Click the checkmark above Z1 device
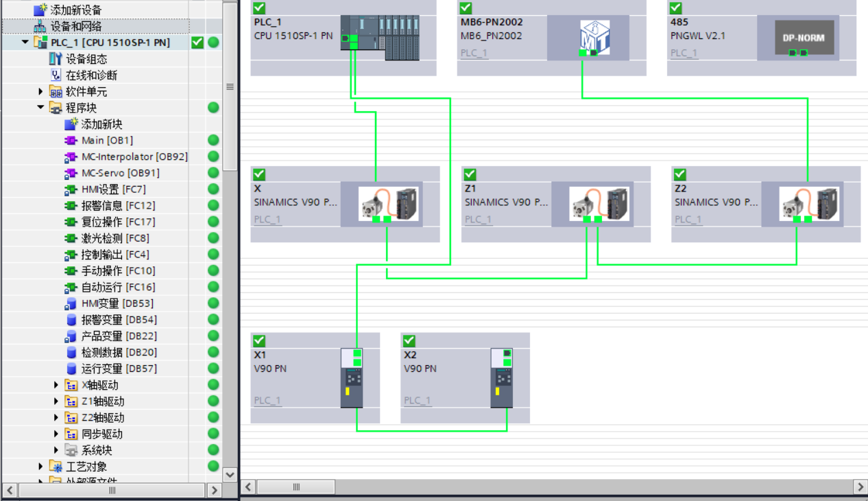868x501 pixels. (x=470, y=174)
